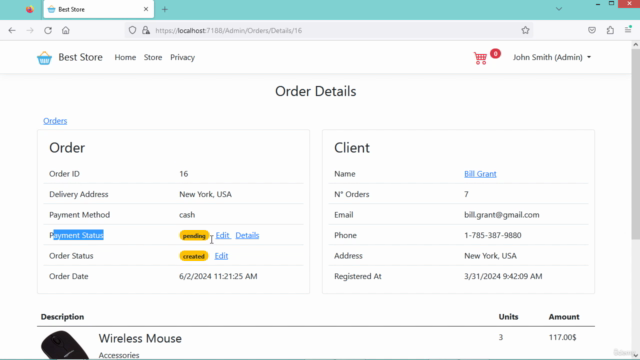Bookmark this page with star icon
Viewport: 640px width, 360px height.
point(525,30)
